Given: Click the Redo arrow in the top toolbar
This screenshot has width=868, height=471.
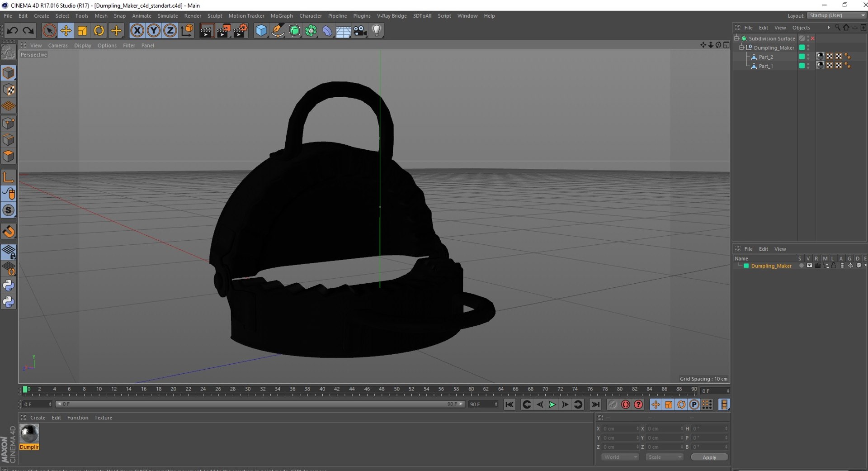Looking at the screenshot, I should point(28,31).
